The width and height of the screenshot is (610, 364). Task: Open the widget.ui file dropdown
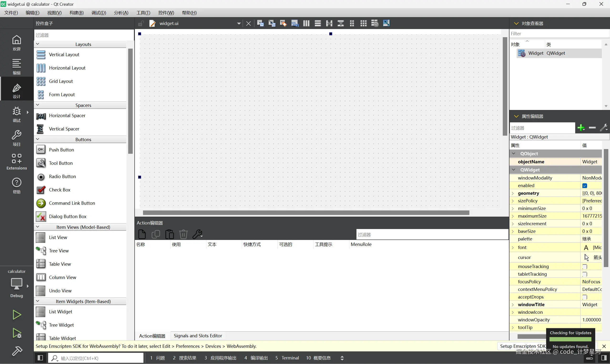[x=239, y=24]
